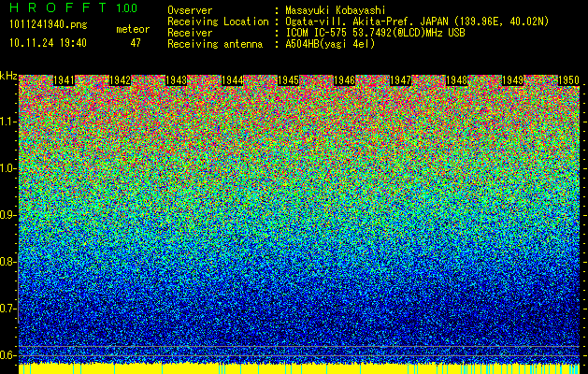Screen dimensions: 588x374
Task: Select the 1947 time marker label
Action: click(401, 80)
